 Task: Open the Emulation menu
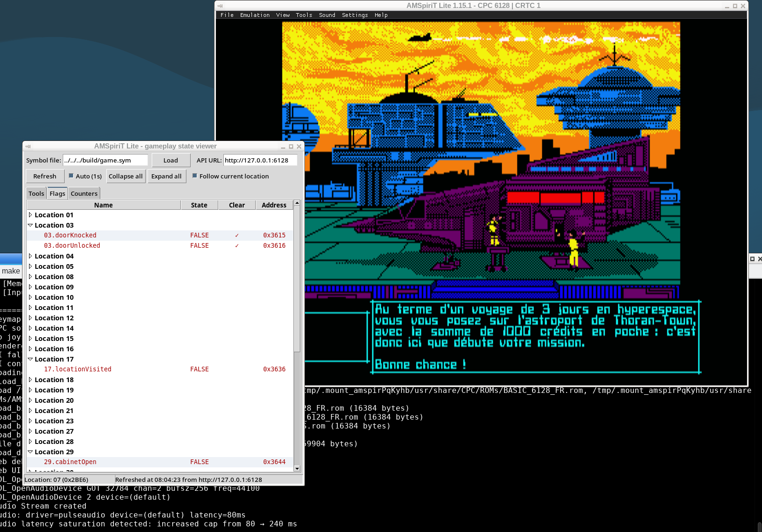click(255, 15)
